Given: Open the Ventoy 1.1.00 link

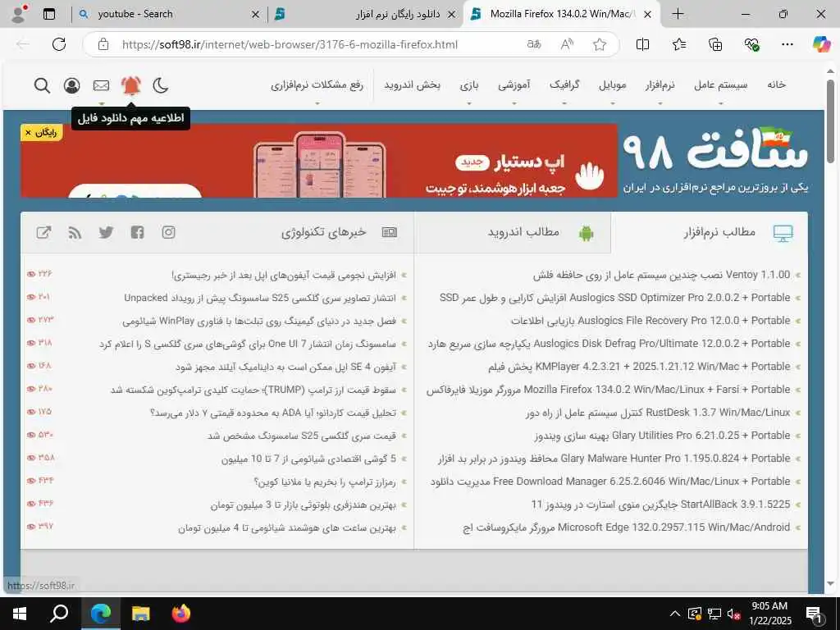Looking at the screenshot, I should tap(661, 275).
